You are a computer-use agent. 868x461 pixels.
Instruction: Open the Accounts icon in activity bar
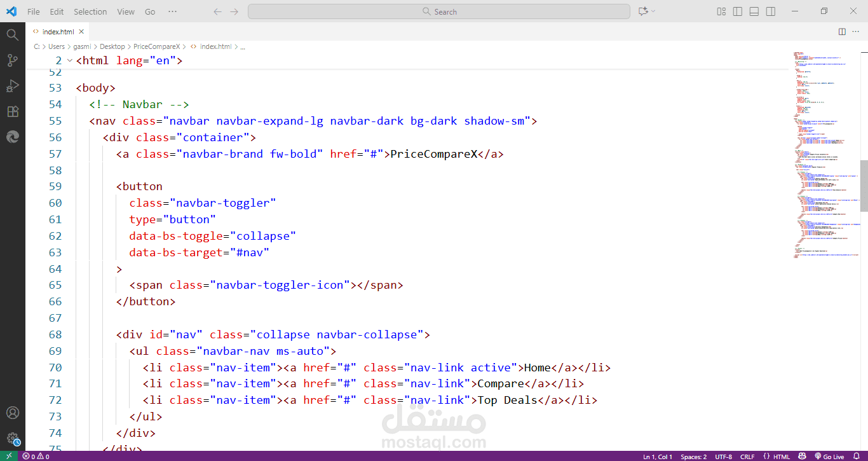[12, 413]
